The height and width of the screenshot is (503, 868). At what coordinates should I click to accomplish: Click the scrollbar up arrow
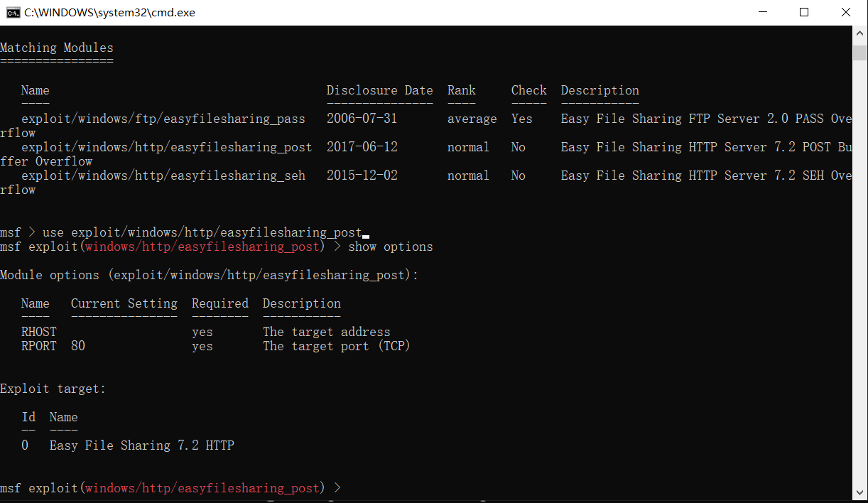[859, 33]
